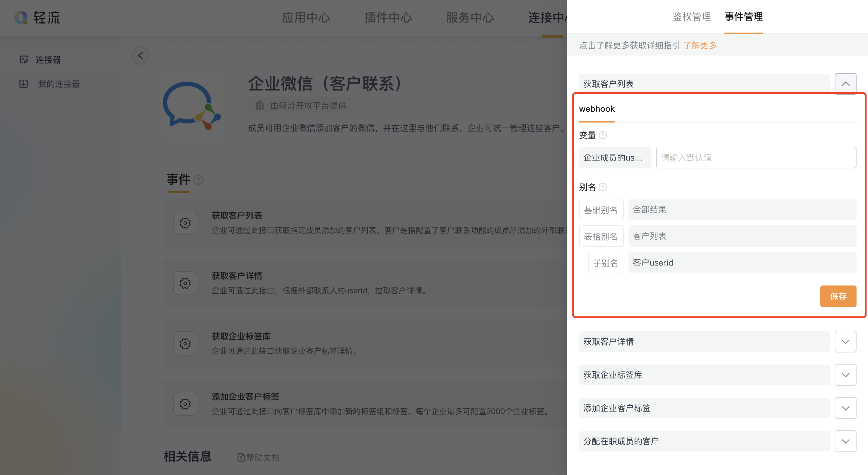Click the 保存 button
Image resolution: width=868 pixels, height=475 pixels.
pyautogui.click(x=838, y=296)
